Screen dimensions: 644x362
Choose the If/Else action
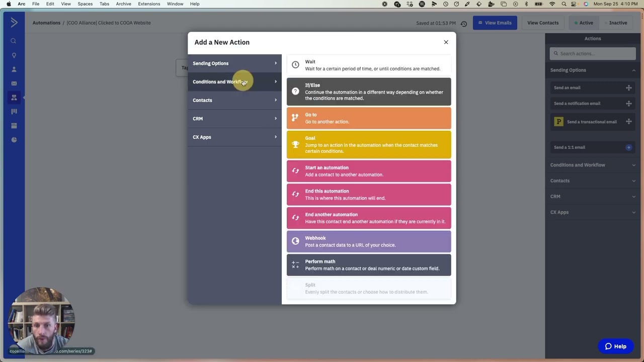[369, 92]
